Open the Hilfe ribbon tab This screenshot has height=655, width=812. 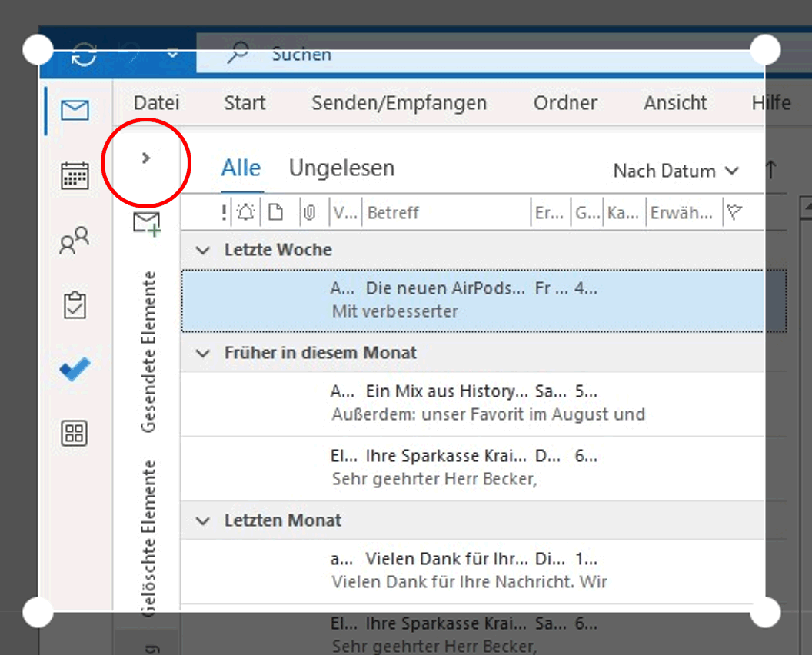click(771, 102)
